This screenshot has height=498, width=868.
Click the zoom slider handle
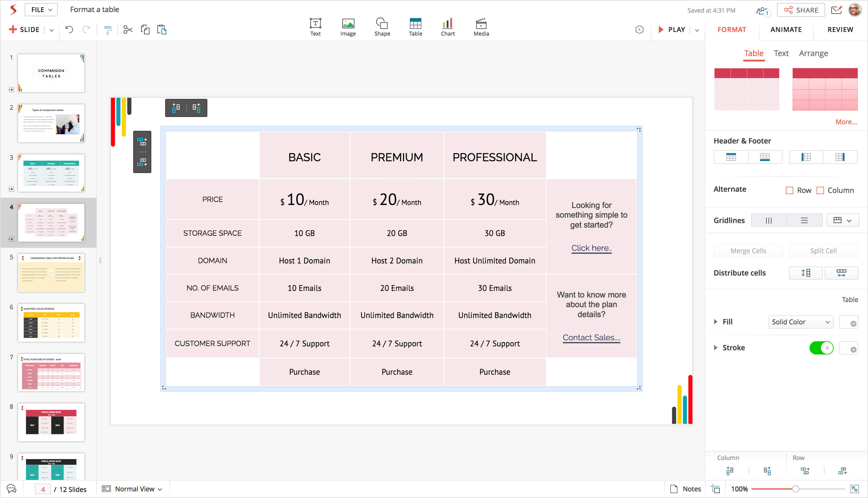(795, 489)
